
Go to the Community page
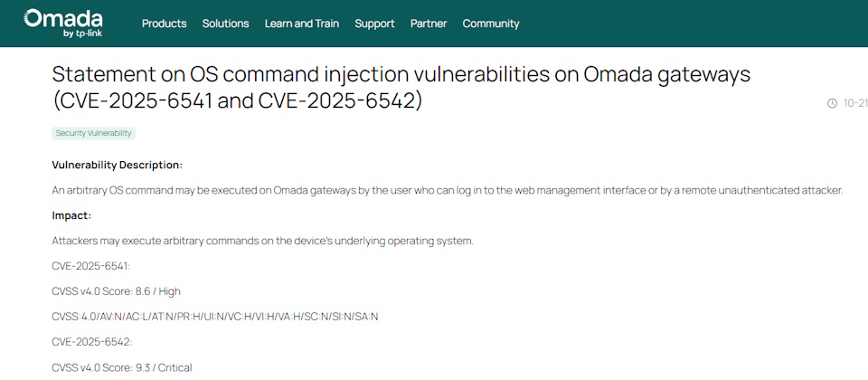[491, 24]
